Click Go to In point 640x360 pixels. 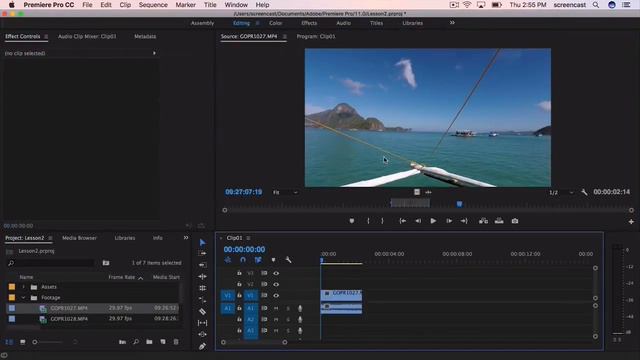(402, 221)
